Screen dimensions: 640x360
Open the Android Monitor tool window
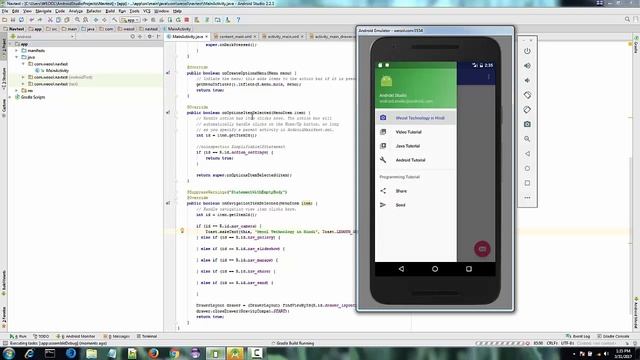tap(77, 336)
